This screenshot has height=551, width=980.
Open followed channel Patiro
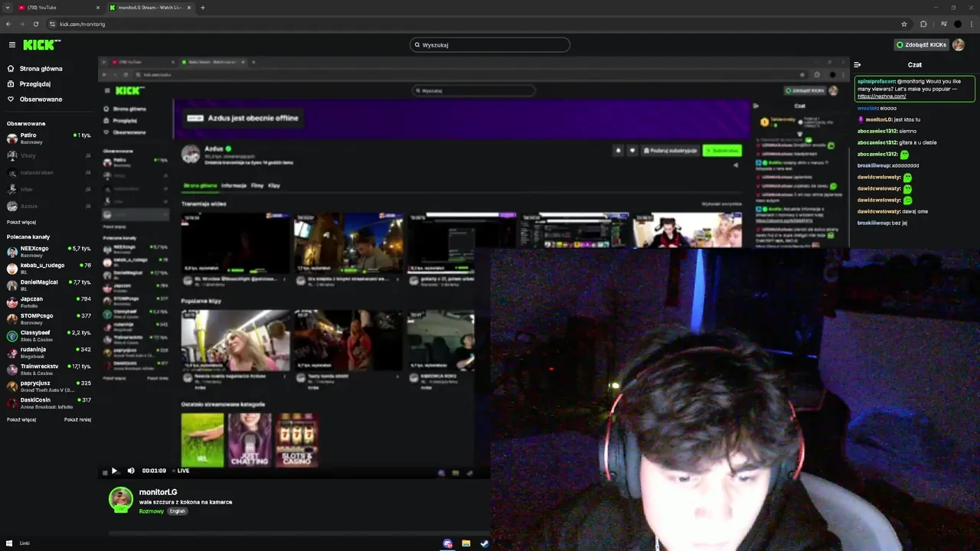pos(49,139)
